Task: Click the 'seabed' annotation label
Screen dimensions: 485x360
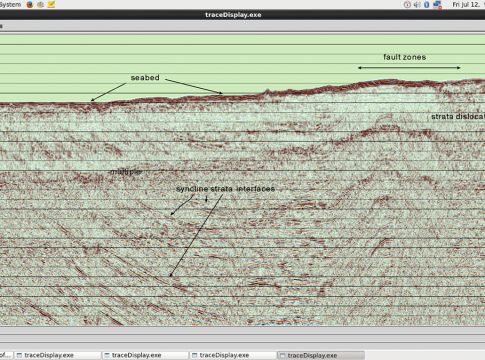Action: tap(145, 78)
